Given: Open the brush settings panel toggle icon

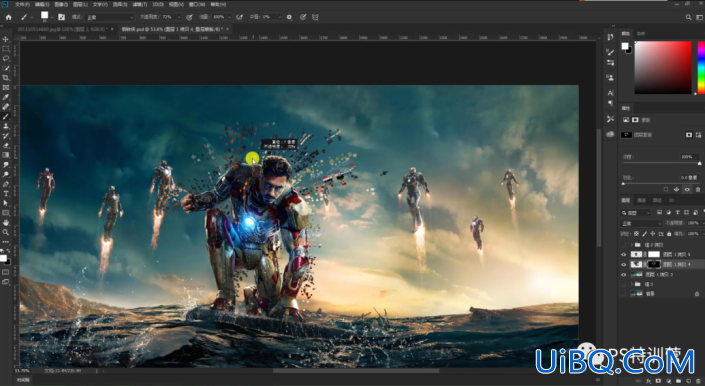Looking at the screenshot, I should [62, 17].
